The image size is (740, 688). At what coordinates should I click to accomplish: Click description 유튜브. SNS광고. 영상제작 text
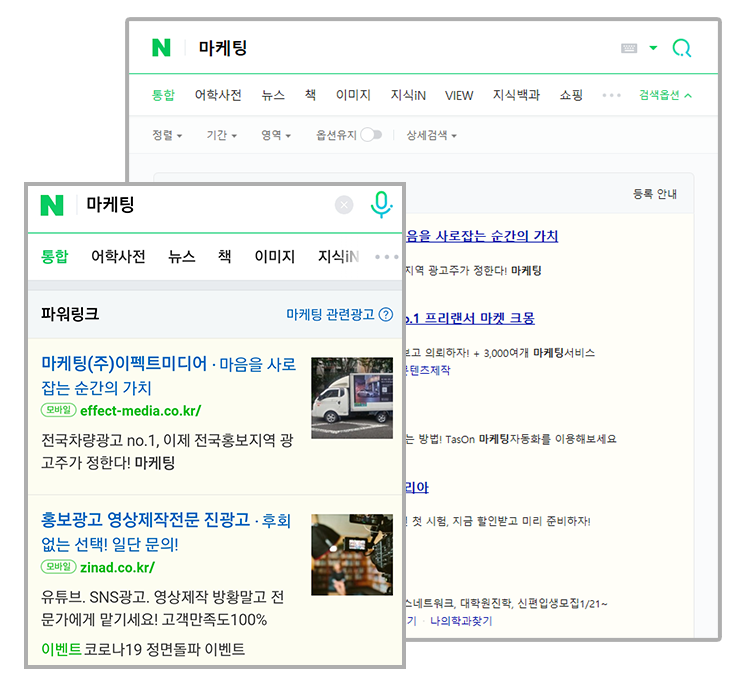(x=162, y=608)
